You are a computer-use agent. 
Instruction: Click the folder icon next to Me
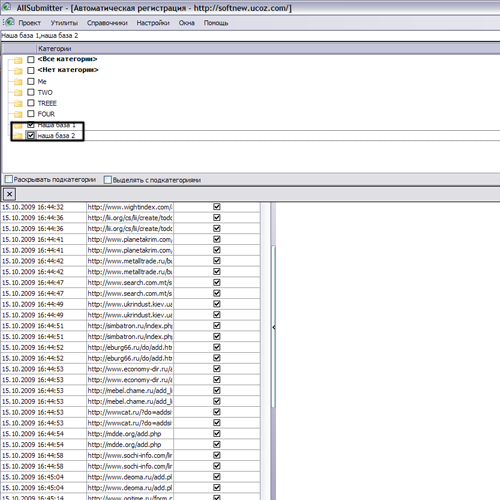click(18, 82)
